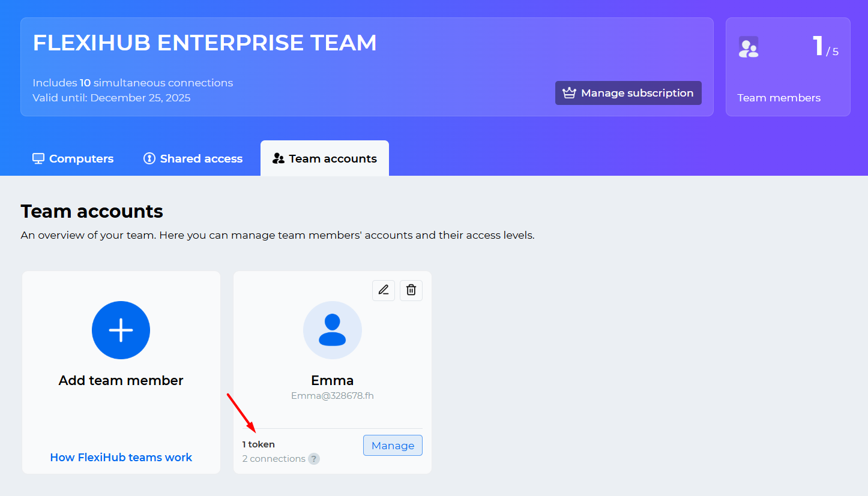This screenshot has width=868, height=496.
Task: Click the team members icon in counter panel
Action: 749,47
